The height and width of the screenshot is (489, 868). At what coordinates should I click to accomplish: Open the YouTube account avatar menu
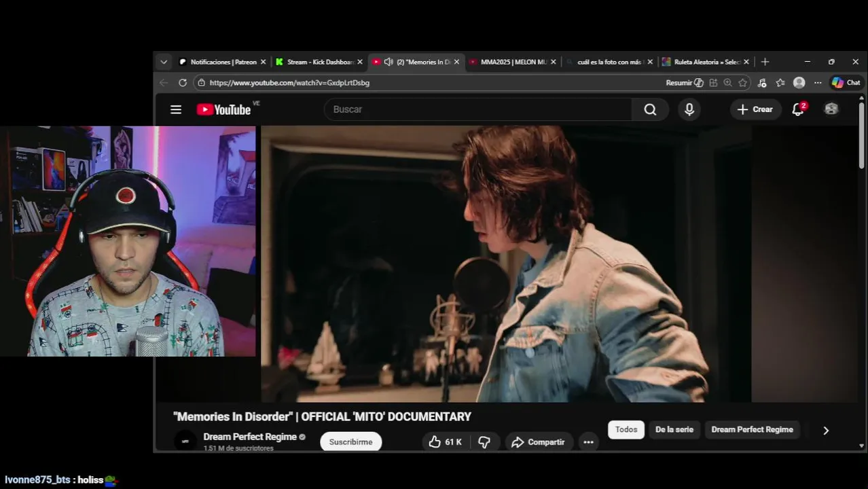click(831, 109)
